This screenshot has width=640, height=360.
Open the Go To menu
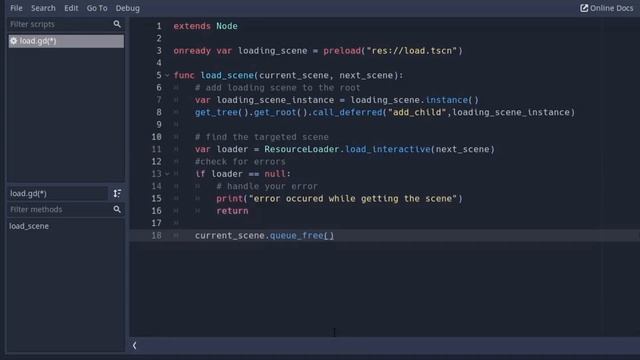pyautogui.click(x=97, y=8)
